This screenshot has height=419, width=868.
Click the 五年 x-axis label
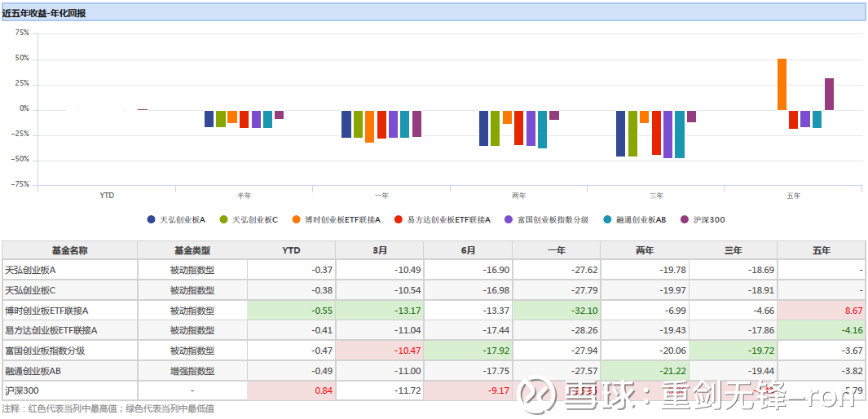[793, 196]
